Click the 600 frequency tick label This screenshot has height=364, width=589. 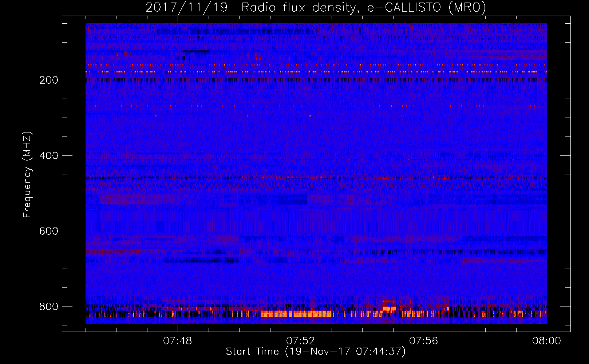[49, 231]
